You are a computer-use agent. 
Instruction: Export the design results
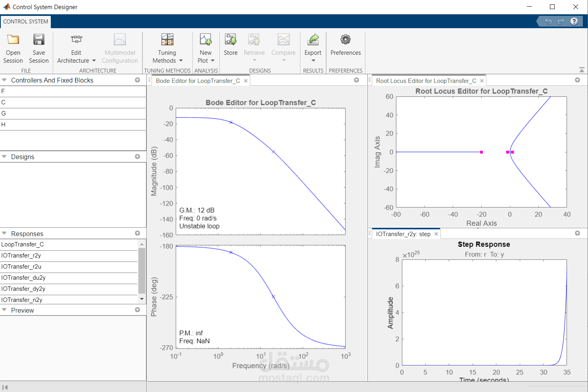coord(313,44)
